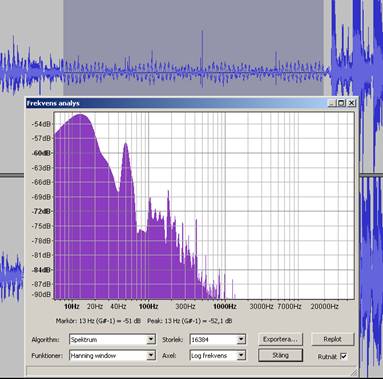383x379 pixels.
Task: Click the Stäng button
Action: pos(280,355)
